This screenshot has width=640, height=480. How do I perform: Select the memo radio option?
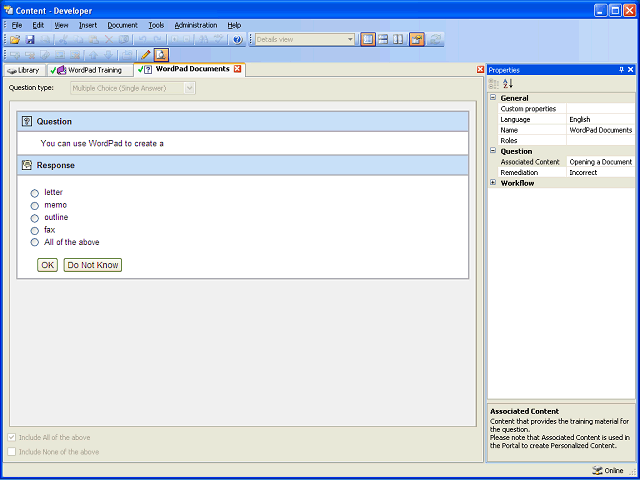pyautogui.click(x=35, y=205)
